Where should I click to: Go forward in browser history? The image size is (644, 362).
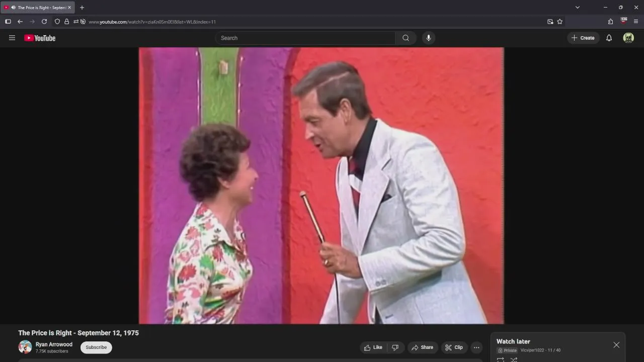32,22
